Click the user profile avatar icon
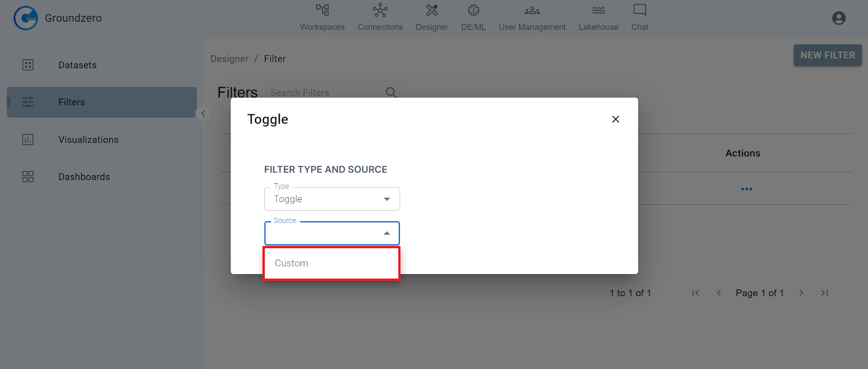The height and width of the screenshot is (369, 868). 838,18
